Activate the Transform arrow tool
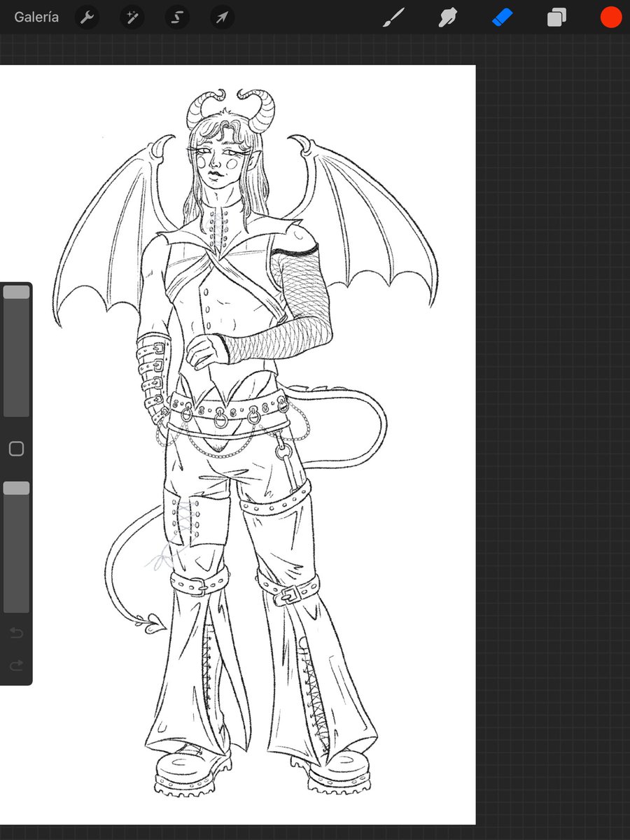The image size is (630, 840). [222, 17]
